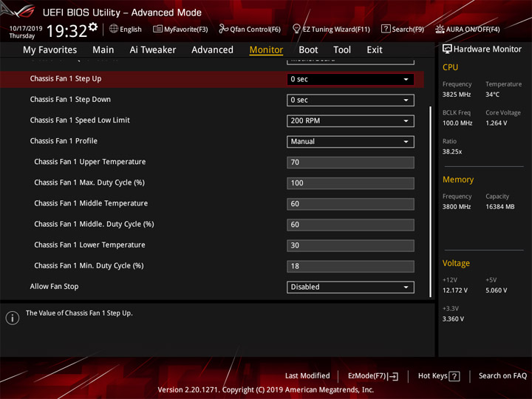Click the Search question mark icon
Viewport: 532px width, 399px height.
click(386, 29)
